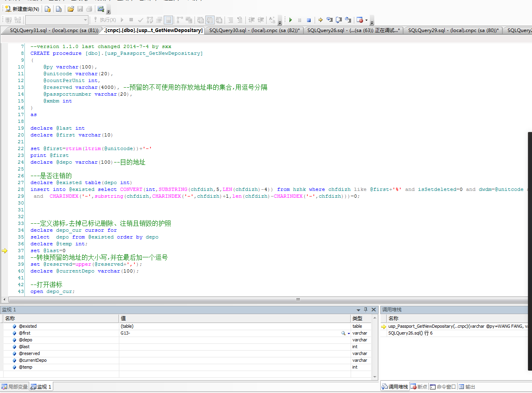This screenshot has height=393, width=532.
Task: Open the watch panel position dropdown arrow
Action: coord(359,309)
